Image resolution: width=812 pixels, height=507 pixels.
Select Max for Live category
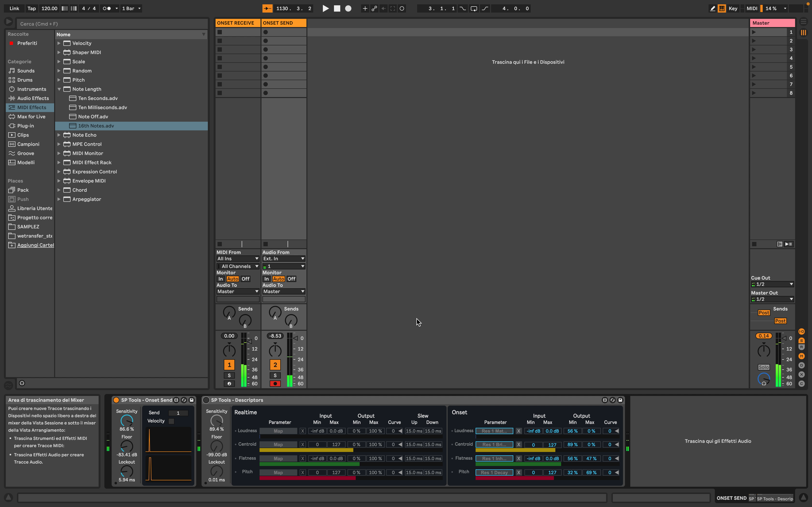pyautogui.click(x=31, y=117)
